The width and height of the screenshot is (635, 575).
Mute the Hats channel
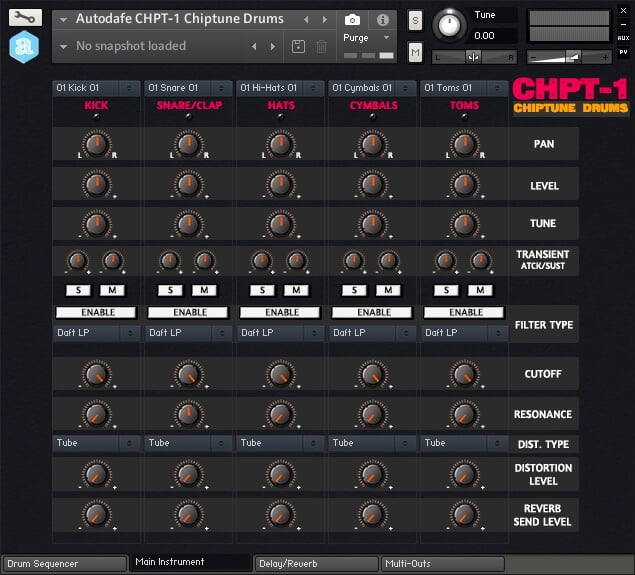[x=296, y=290]
